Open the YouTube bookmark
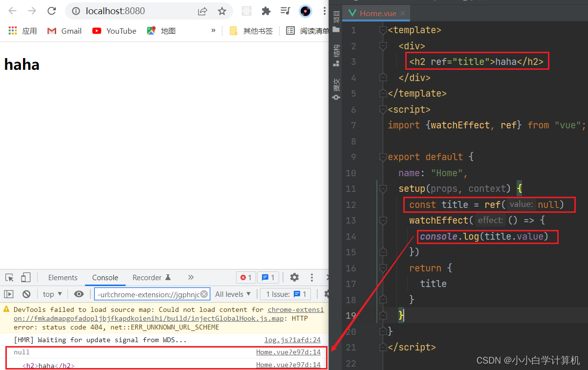588x370 pixels. 114,31
